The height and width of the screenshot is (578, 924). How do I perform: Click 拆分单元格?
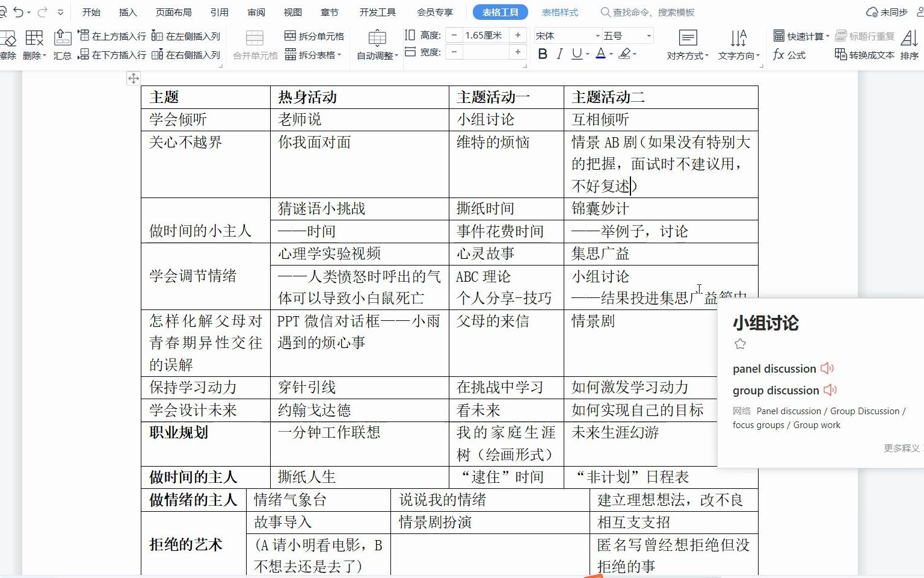[x=314, y=36]
